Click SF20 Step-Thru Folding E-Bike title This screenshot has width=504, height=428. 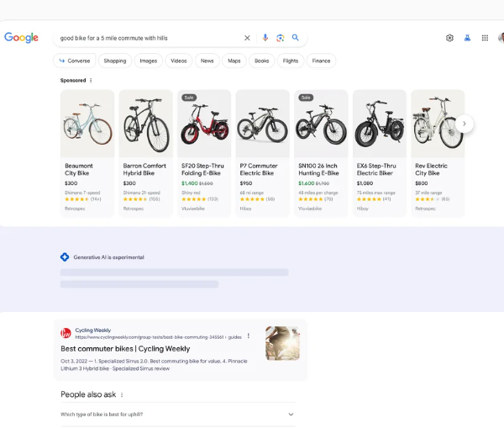(x=202, y=170)
